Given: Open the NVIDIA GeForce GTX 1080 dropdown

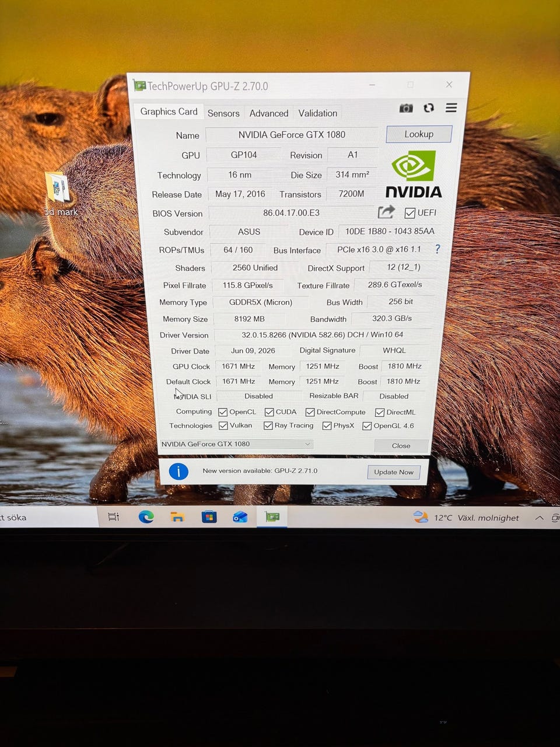Looking at the screenshot, I should point(236,444).
